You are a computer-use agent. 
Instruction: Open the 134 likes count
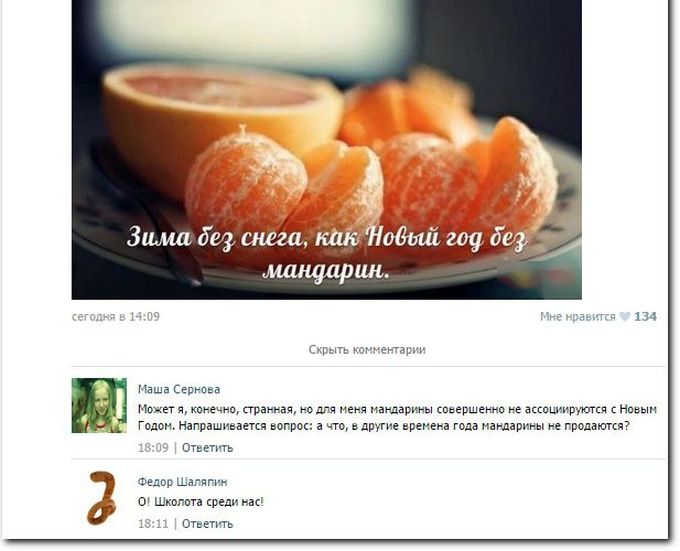pyautogui.click(x=645, y=317)
